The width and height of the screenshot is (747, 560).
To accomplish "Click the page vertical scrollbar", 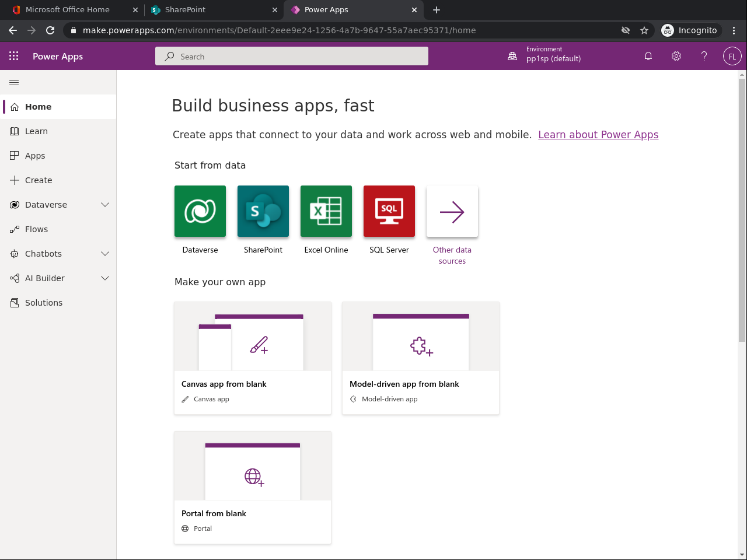I will [742, 210].
